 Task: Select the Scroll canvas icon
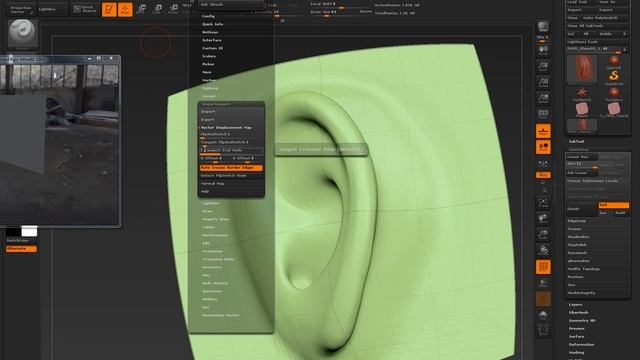point(543,50)
